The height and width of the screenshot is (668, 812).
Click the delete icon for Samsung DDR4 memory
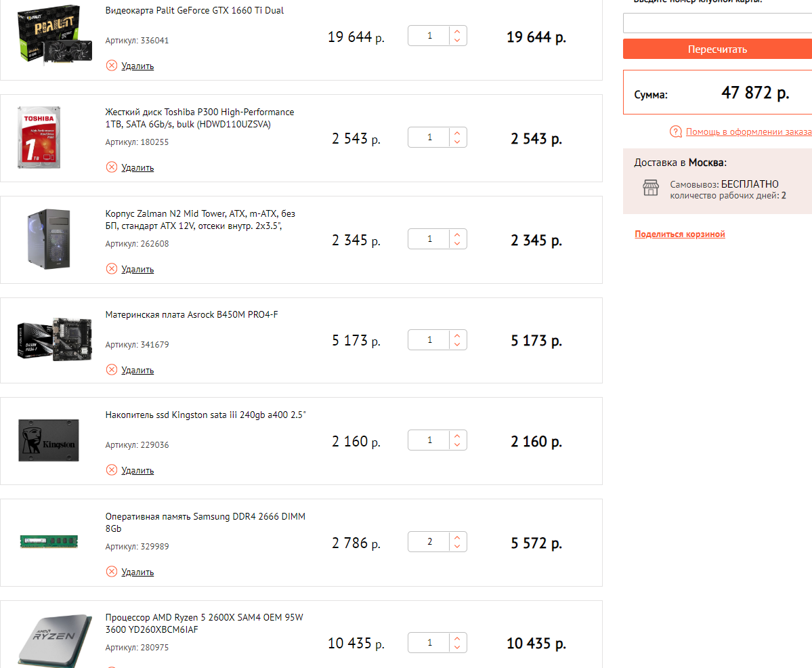pos(112,572)
